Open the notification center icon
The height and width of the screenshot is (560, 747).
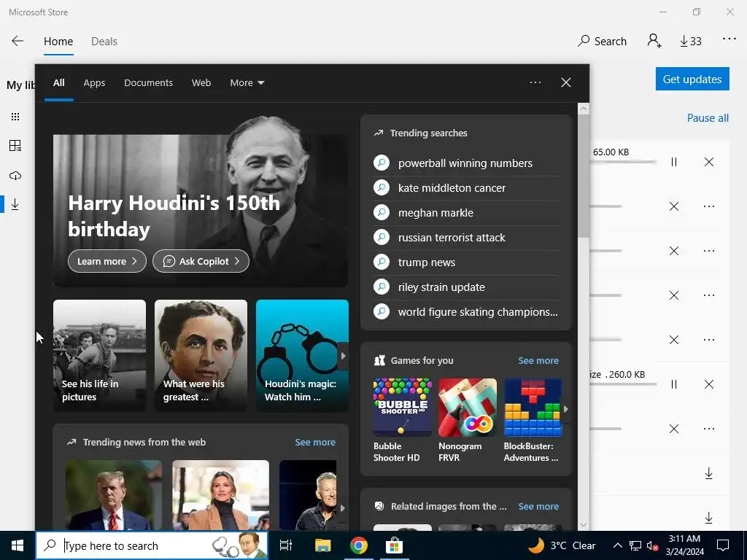(723, 545)
